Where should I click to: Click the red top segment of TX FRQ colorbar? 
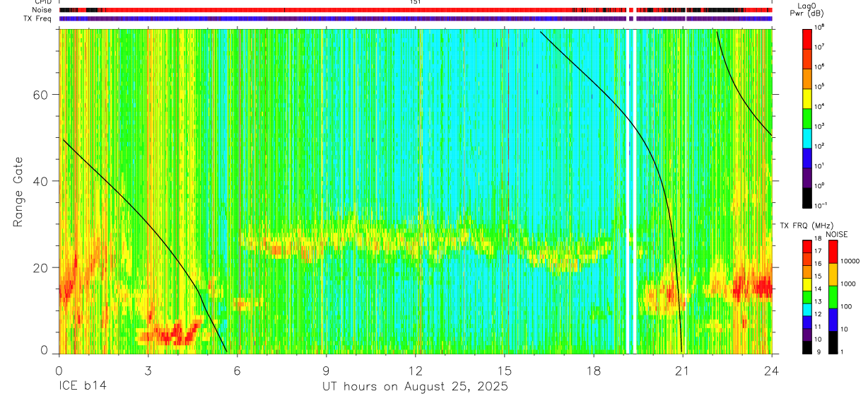pyautogui.click(x=807, y=245)
